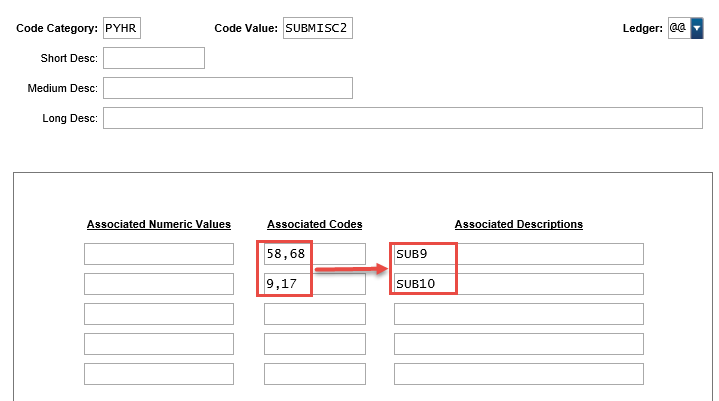Screen dimensions: 719x401
Task: Click Associated Codes field containing 58,68
Action: point(314,254)
